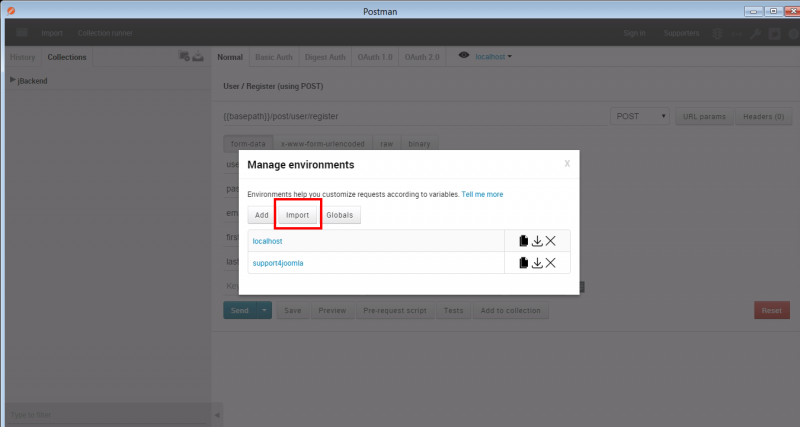Click the Type to filter field
The image size is (800, 427).
[x=107, y=415]
